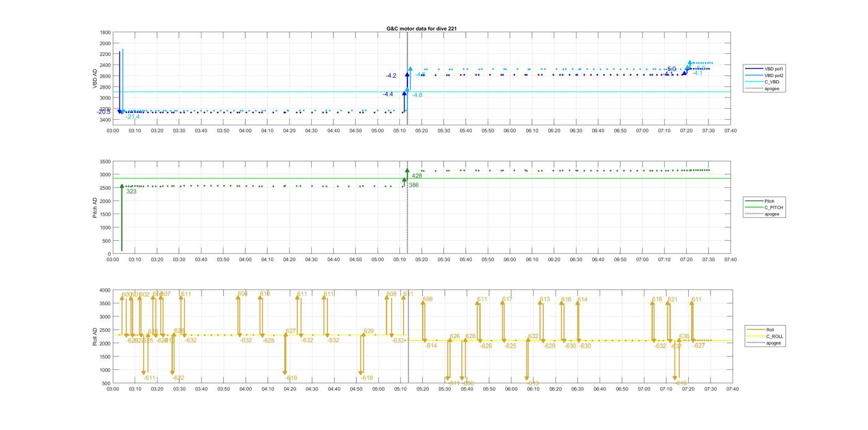Click the "-627" roll annotation
868x430 pixels.
[x=699, y=346]
